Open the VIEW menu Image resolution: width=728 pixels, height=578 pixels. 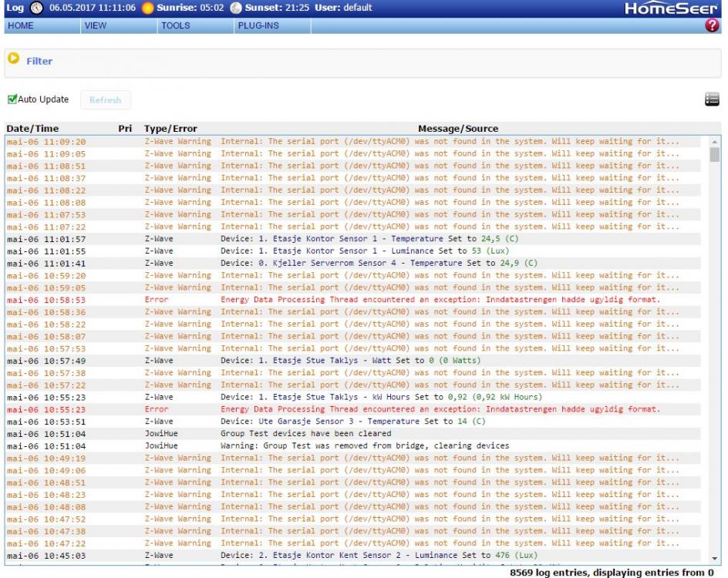pyautogui.click(x=96, y=25)
